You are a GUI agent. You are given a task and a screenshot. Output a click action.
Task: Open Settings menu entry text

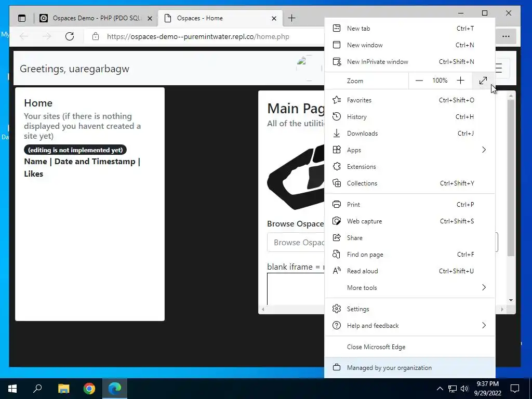[358, 309]
